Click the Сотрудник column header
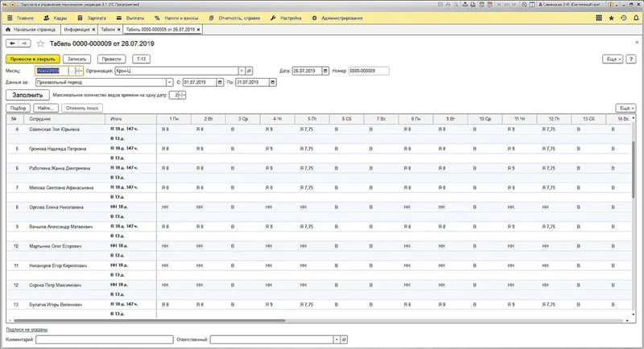 64,119
